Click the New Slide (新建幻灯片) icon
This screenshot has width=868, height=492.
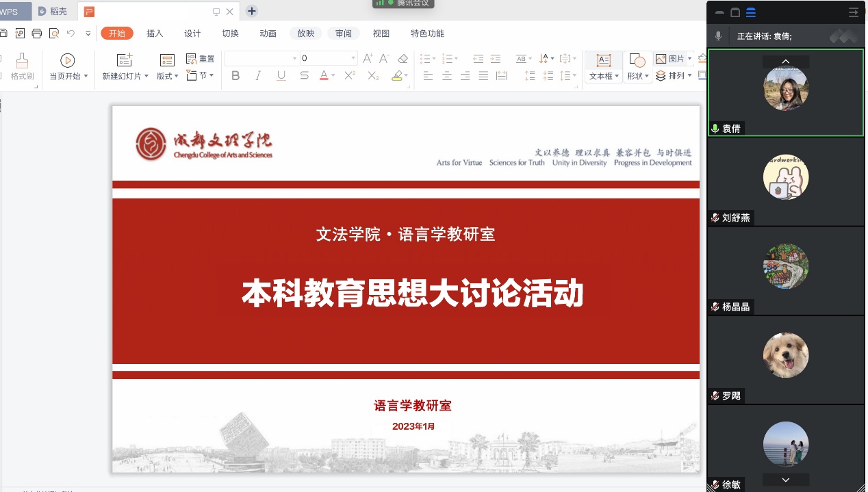124,60
